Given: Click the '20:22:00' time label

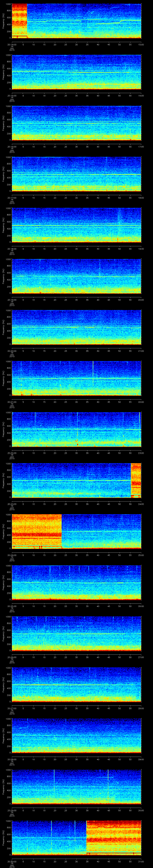Looking at the screenshot, I should [12, 453].
